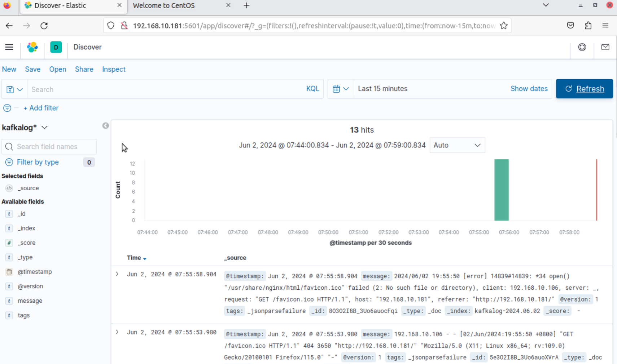The width and height of the screenshot is (617, 364).
Task: Click Share in the Discover menu
Action: tap(84, 69)
